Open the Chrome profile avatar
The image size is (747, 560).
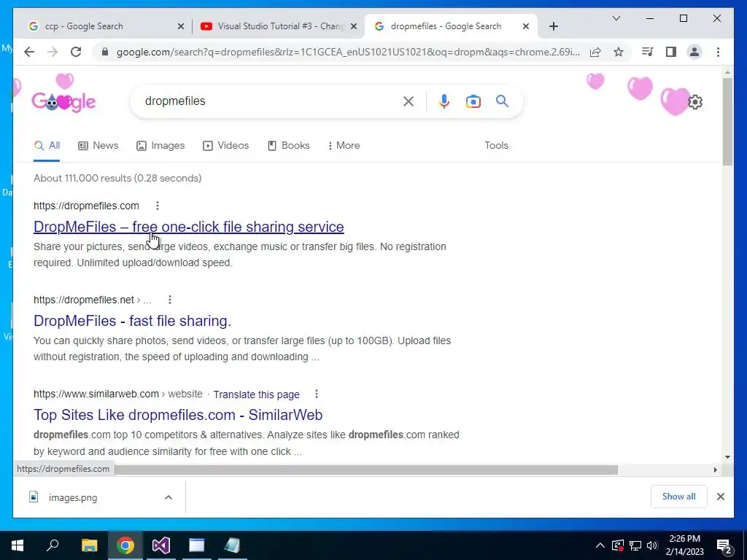point(694,52)
